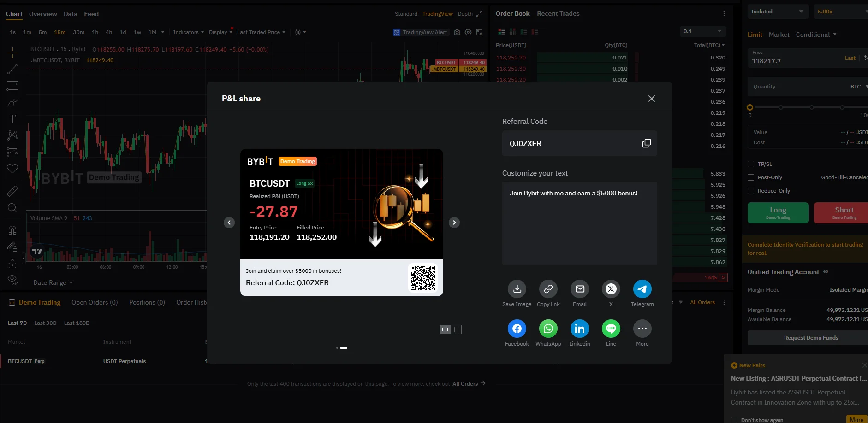Take a chart snapshot
This screenshot has width=868, height=423.
click(x=457, y=32)
